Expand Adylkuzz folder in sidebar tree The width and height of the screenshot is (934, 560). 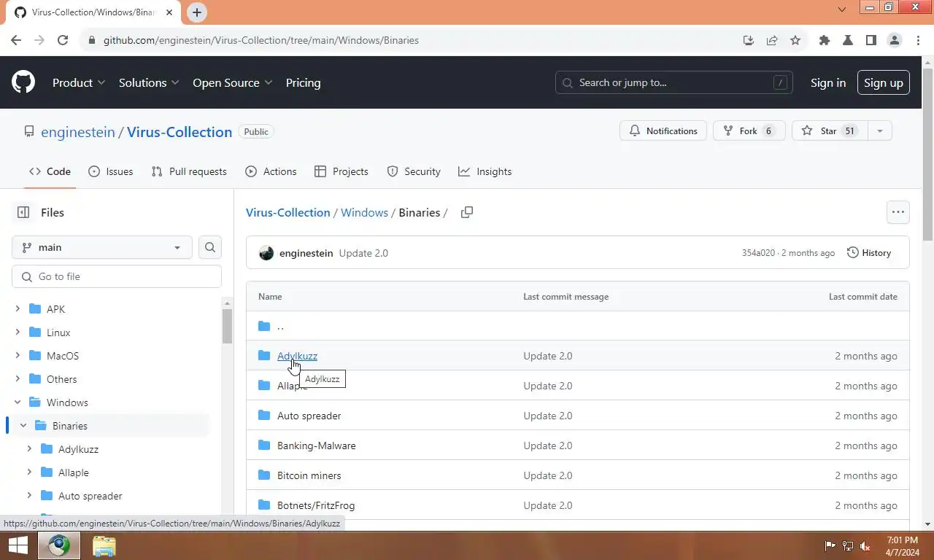coord(29,449)
